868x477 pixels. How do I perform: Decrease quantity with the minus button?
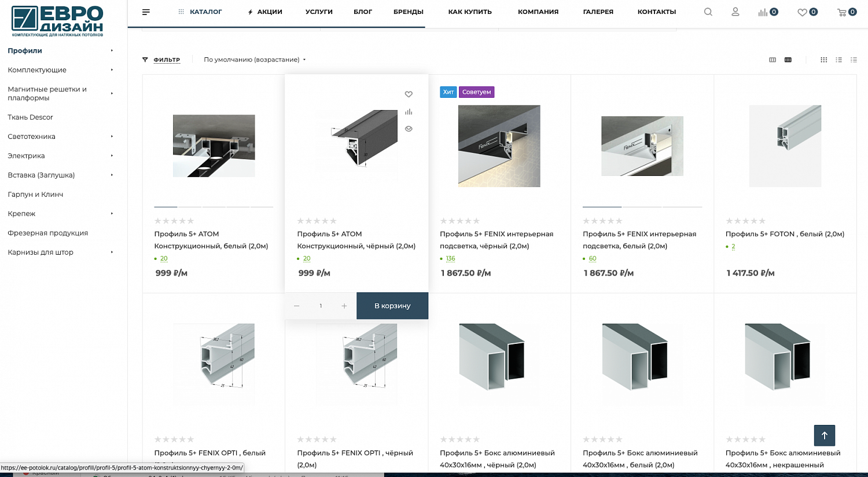pos(296,306)
